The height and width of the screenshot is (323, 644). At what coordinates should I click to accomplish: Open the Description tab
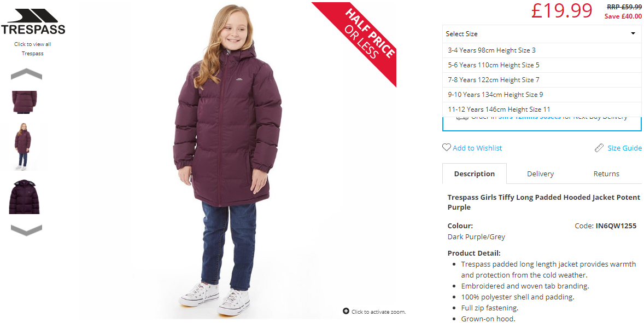point(475,174)
